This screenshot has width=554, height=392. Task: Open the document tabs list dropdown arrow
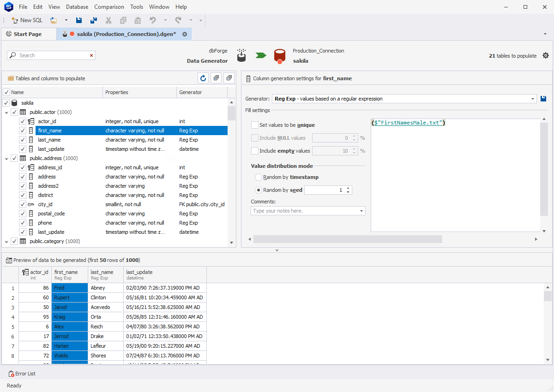(x=545, y=34)
